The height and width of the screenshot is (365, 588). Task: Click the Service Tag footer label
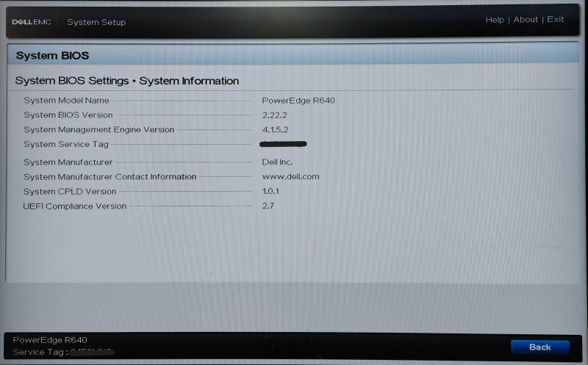(x=40, y=352)
